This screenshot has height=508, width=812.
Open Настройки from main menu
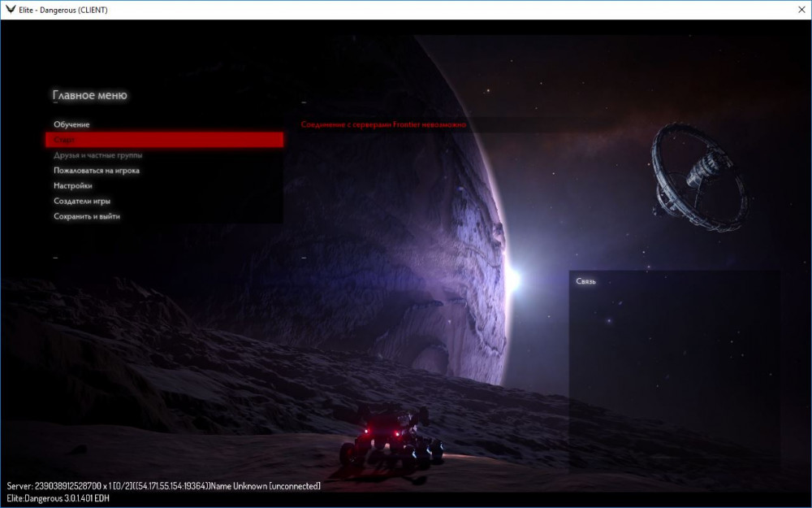(x=73, y=185)
